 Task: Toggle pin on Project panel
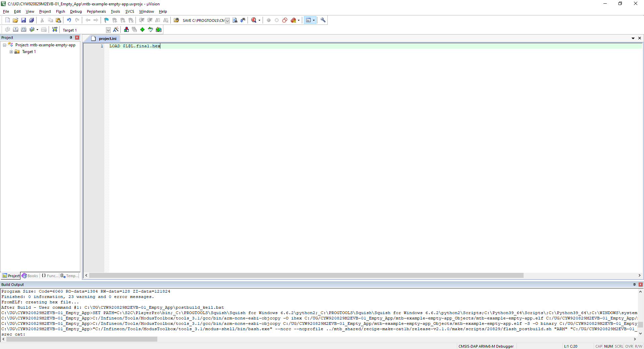pyautogui.click(x=71, y=38)
